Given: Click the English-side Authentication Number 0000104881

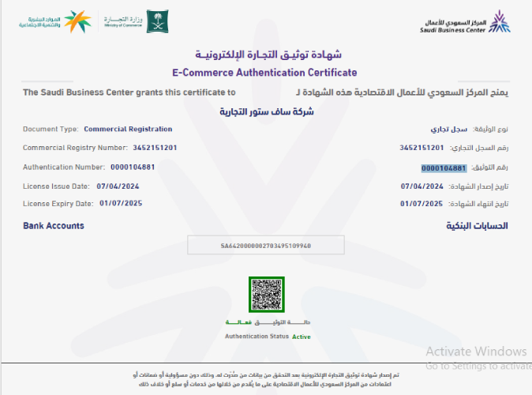Looking at the screenshot, I should (x=133, y=167).
